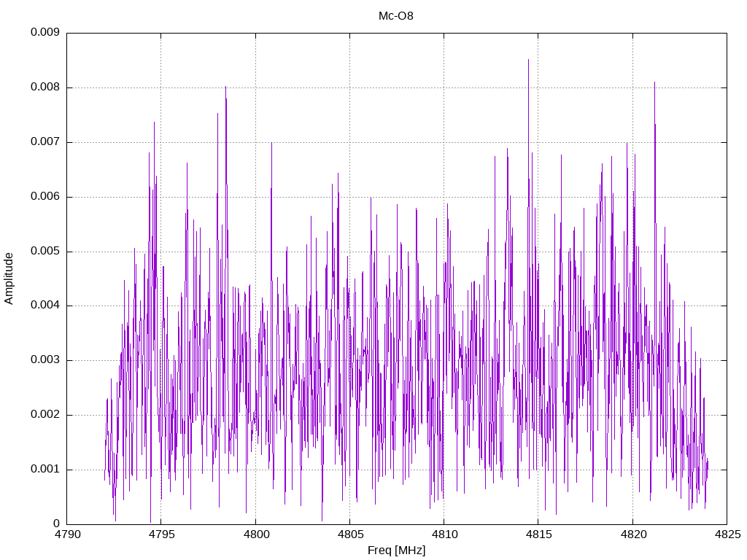Click the 0.002 y-axis tick label

point(45,414)
